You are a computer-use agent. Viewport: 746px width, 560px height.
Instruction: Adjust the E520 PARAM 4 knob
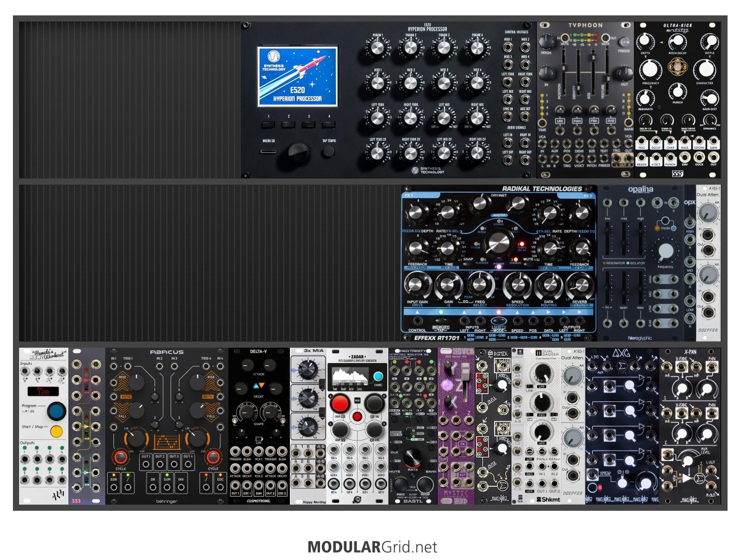point(477,47)
